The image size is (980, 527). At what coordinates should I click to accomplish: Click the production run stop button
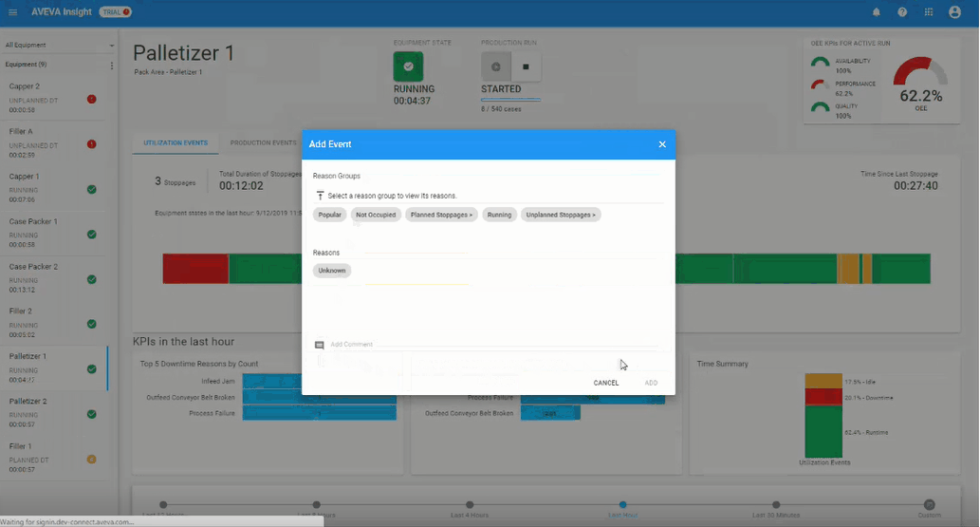point(527,66)
